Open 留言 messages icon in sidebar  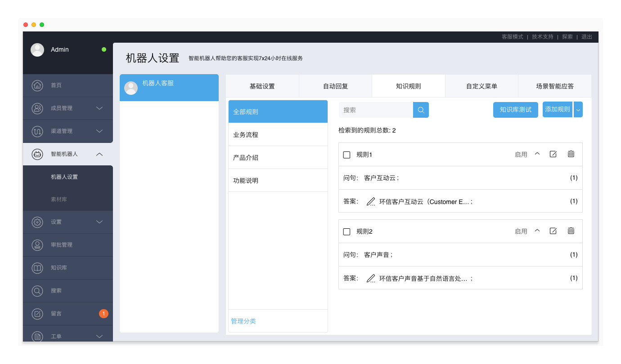coord(37,314)
